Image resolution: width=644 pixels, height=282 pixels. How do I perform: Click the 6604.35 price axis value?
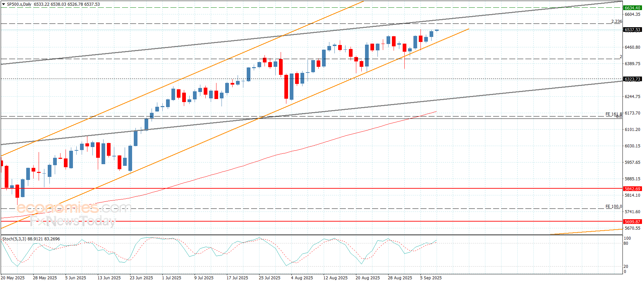tap(632, 14)
